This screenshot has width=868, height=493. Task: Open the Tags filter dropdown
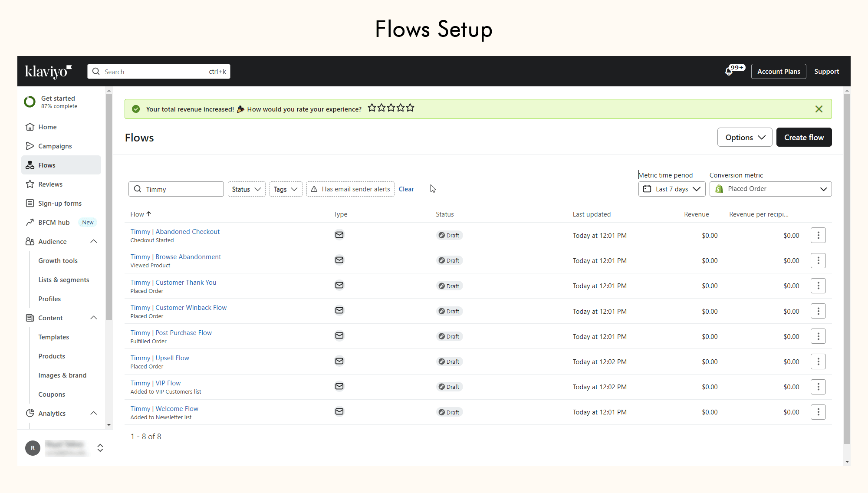(x=286, y=189)
